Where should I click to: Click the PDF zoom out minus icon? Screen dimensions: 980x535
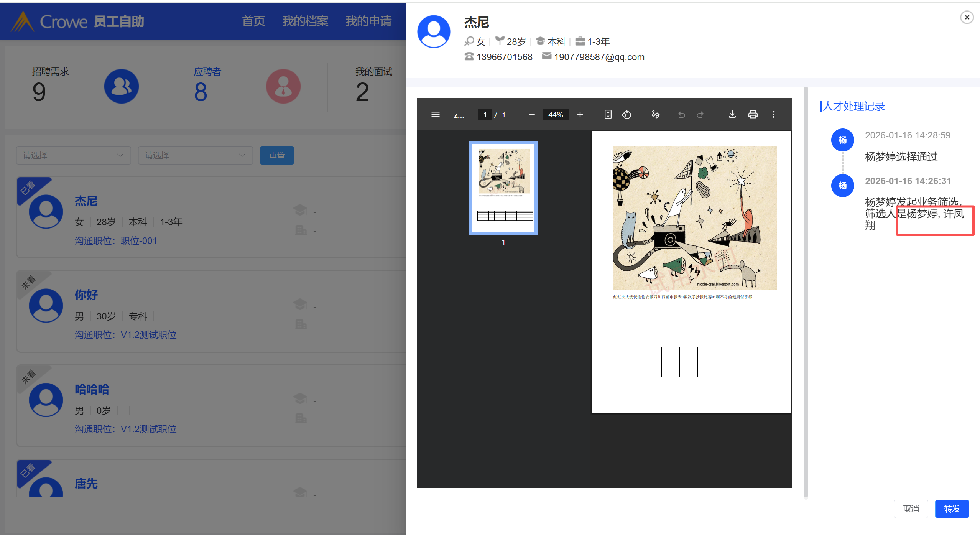(531, 114)
